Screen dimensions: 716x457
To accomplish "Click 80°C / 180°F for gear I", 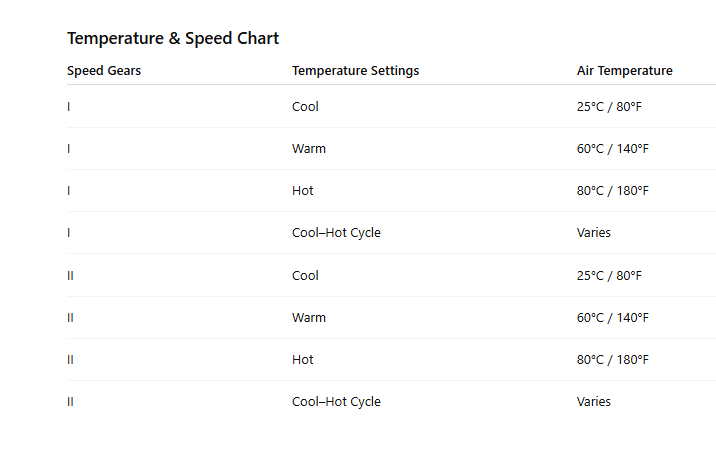I will tap(612, 191).
